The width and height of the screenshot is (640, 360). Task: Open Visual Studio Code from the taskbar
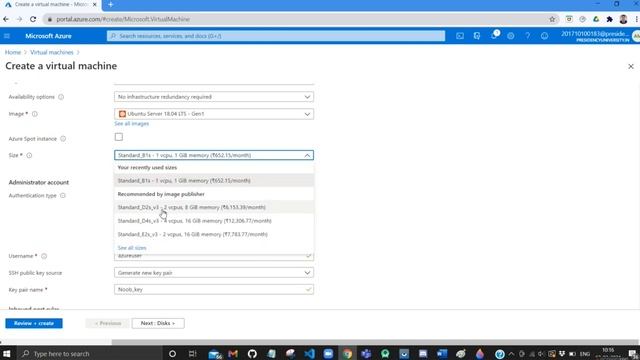click(309, 353)
